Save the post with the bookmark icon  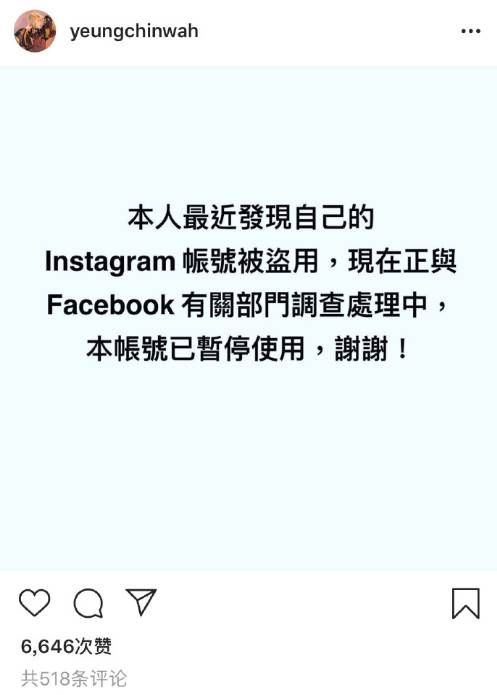tap(466, 603)
